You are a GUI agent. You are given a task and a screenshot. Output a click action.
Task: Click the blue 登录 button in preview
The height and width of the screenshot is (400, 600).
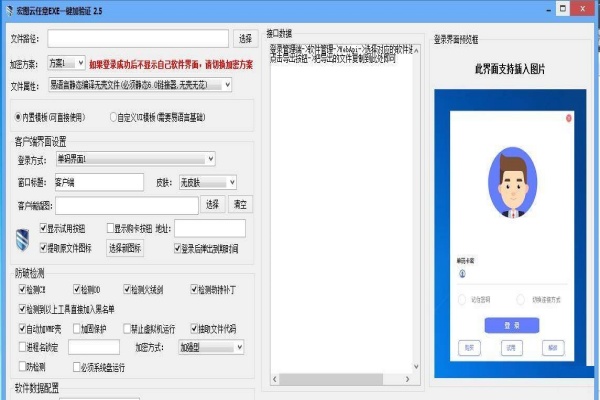pos(512,325)
